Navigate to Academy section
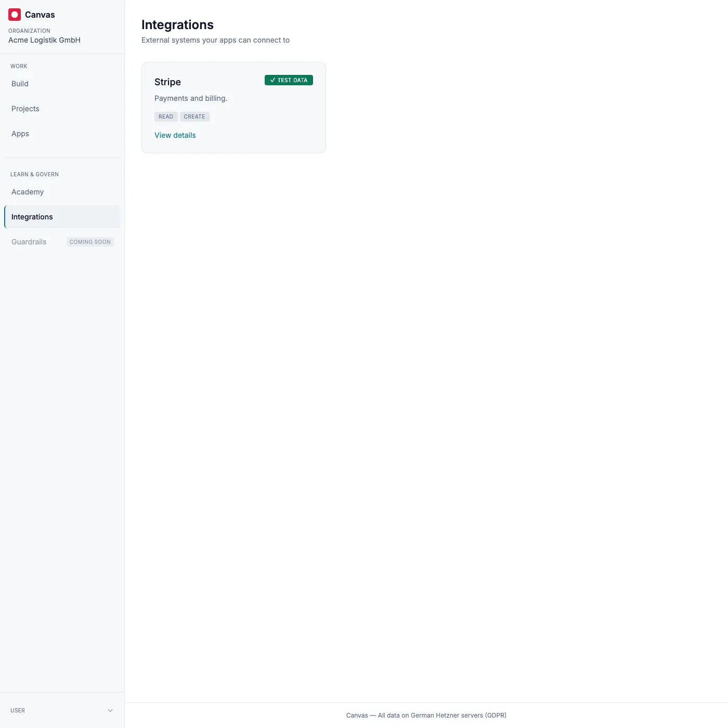The height and width of the screenshot is (728, 728). 62,192
